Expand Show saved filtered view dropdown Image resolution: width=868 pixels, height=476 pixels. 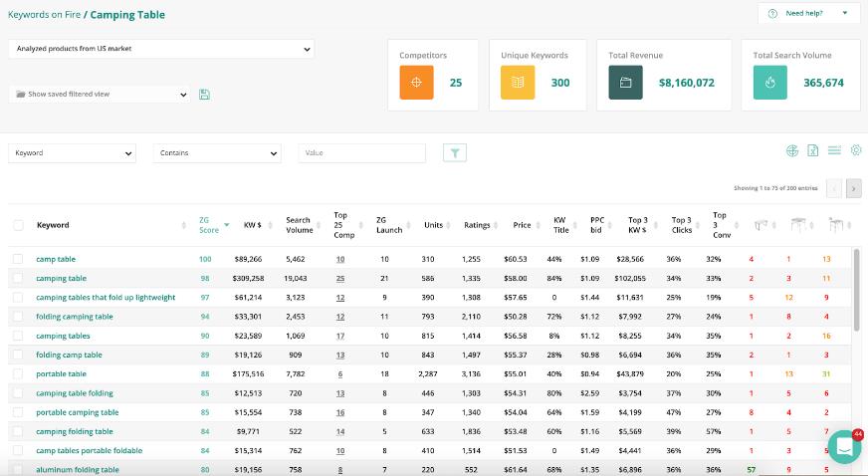(x=100, y=94)
